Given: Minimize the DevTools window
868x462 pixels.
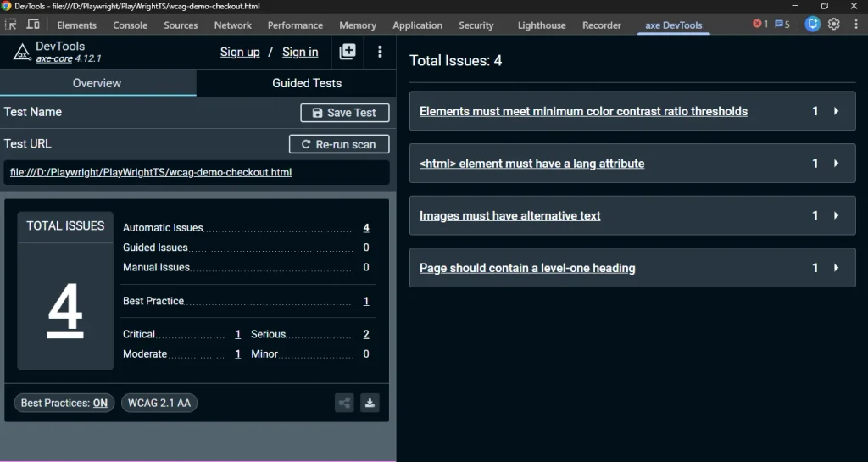Looking at the screenshot, I should coord(795,6).
